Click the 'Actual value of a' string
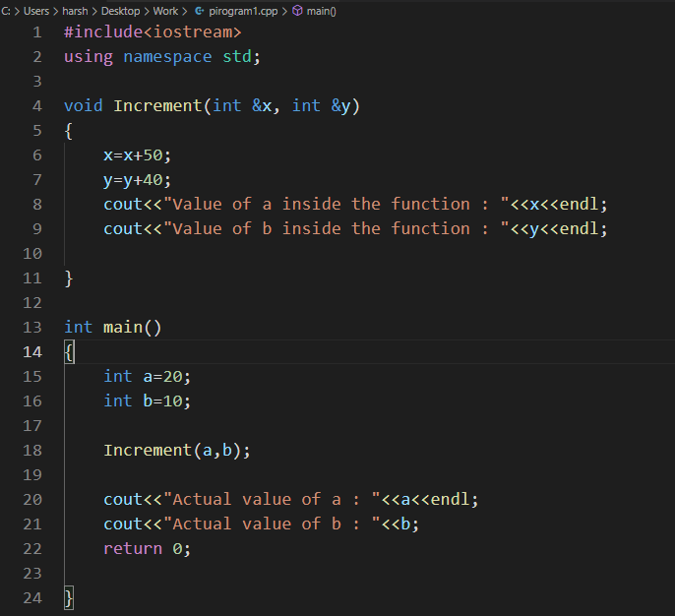The height and width of the screenshot is (616, 675). [x=272, y=499]
